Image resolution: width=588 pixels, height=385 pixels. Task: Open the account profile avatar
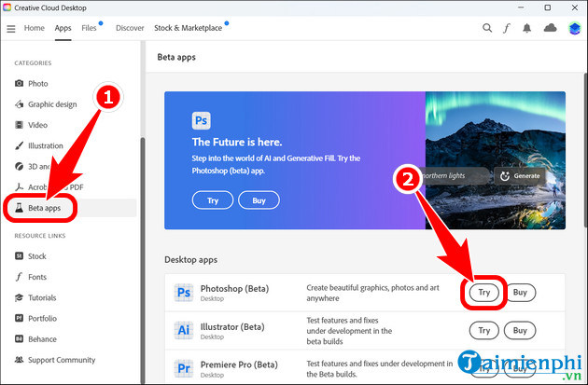574,28
